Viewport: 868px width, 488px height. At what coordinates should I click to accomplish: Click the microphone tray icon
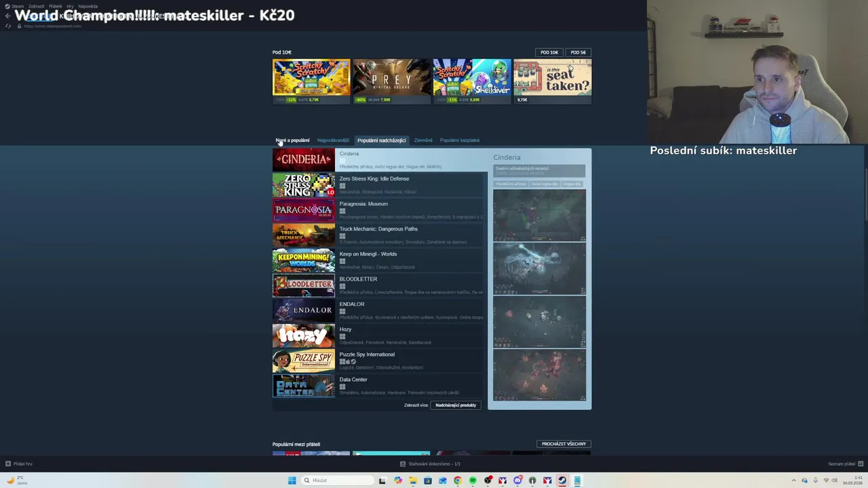click(816, 481)
